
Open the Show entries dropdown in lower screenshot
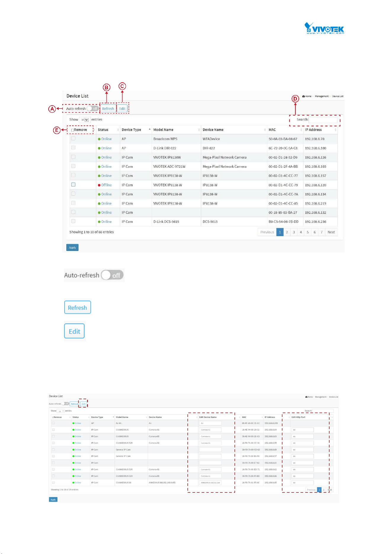point(61,411)
